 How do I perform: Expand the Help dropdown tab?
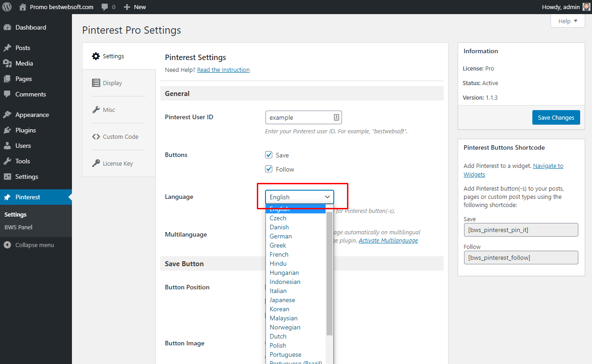point(568,21)
